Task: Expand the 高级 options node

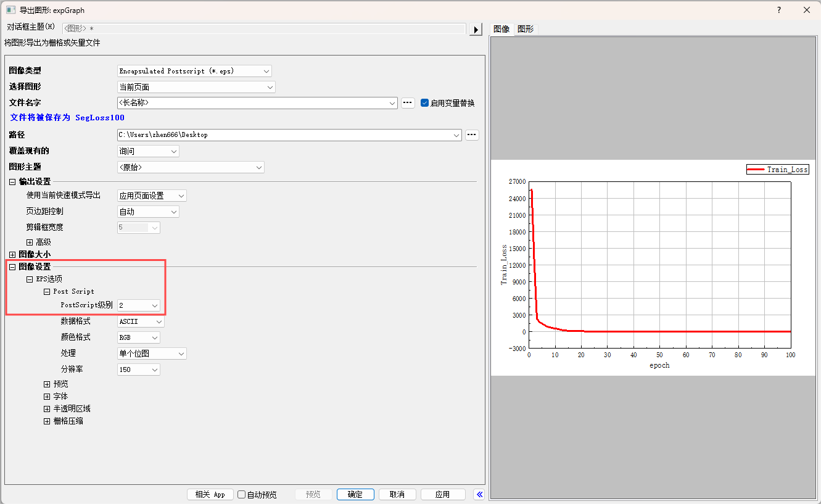Action: 30,242
